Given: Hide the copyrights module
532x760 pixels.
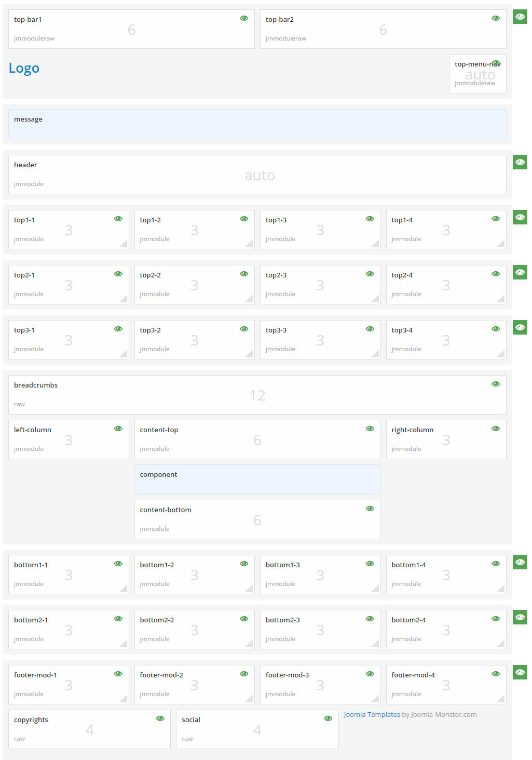Looking at the screenshot, I should pyautogui.click(x=160, y=718).
